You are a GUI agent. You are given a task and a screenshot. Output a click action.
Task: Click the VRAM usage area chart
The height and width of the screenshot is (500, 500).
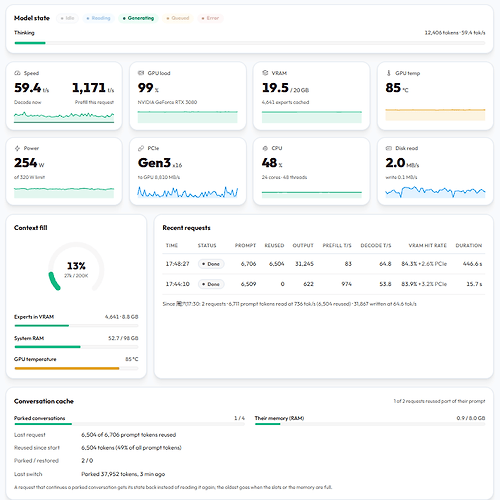pyautogui.click(x=312, y=117)
